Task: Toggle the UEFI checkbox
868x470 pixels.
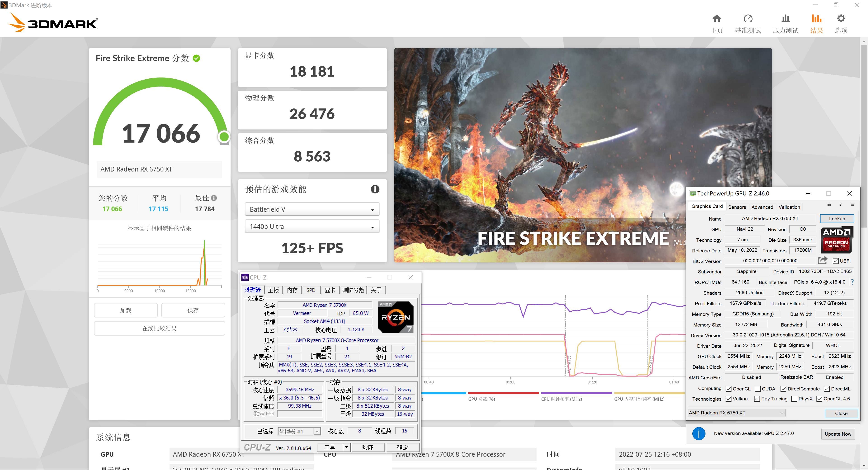Action: coord(835,261)
